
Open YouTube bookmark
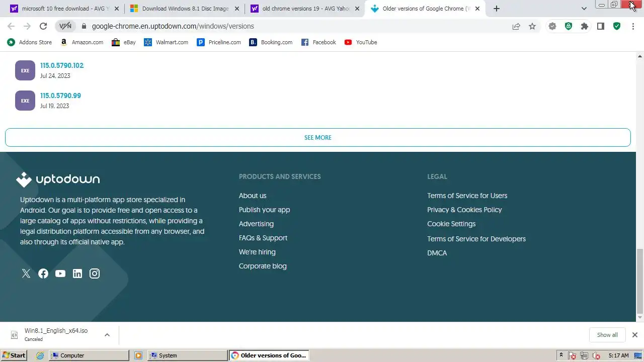pyautogui.click(x=361, y=42)
